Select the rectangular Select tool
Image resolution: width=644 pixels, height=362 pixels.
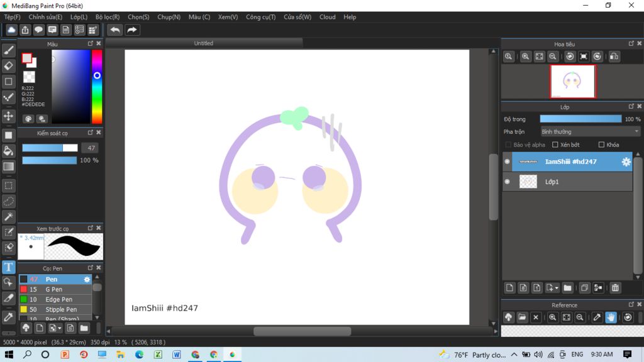coord(8,185)
